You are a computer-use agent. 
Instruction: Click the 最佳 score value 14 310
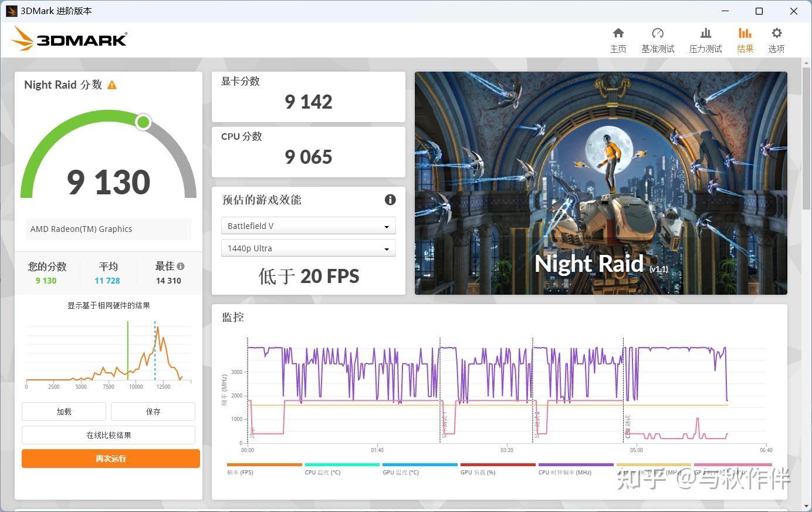168,281
